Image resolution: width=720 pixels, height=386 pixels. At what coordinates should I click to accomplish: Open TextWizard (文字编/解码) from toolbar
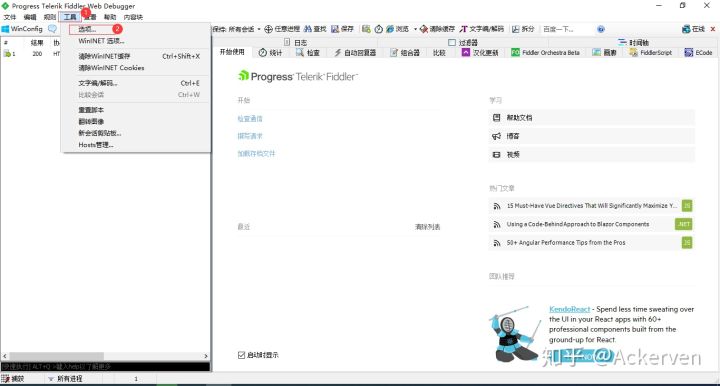click(482, 29)
